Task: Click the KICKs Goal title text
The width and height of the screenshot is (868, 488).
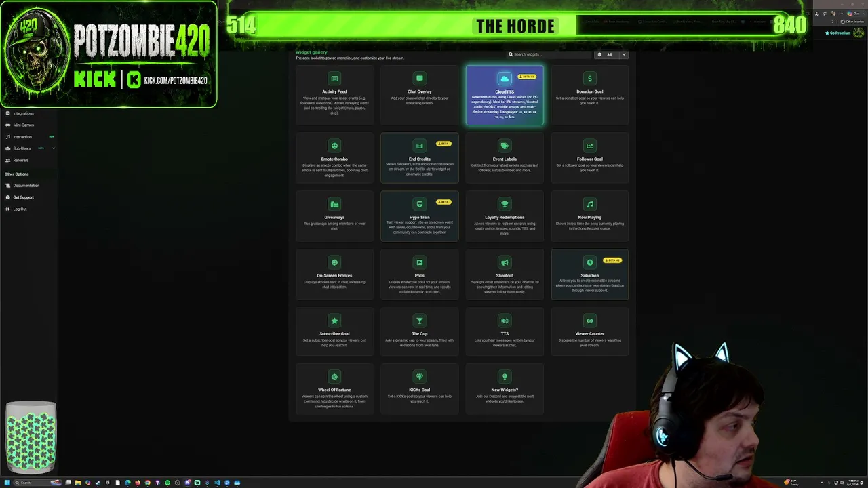Action: click(420, 390)
